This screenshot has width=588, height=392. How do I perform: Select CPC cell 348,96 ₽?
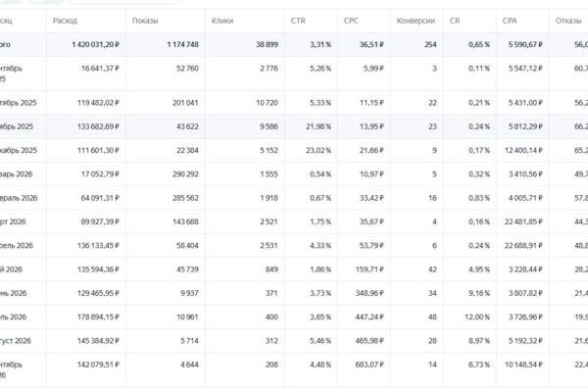click(x=369, y=293)
